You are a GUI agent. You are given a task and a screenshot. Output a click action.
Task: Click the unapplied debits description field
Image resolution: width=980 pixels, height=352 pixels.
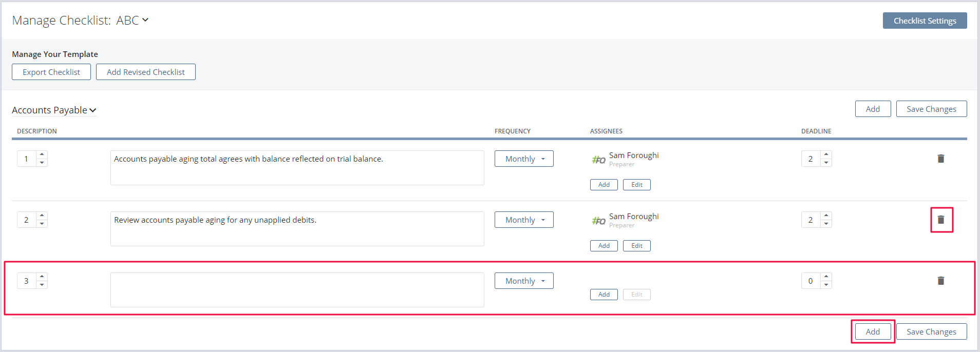(297, 229)
